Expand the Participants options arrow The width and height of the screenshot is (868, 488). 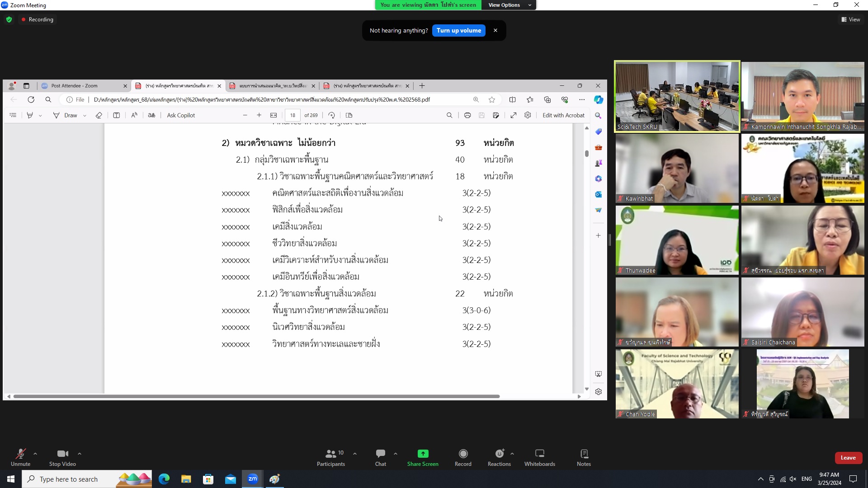pyautogui.click(x=355, y=454)
